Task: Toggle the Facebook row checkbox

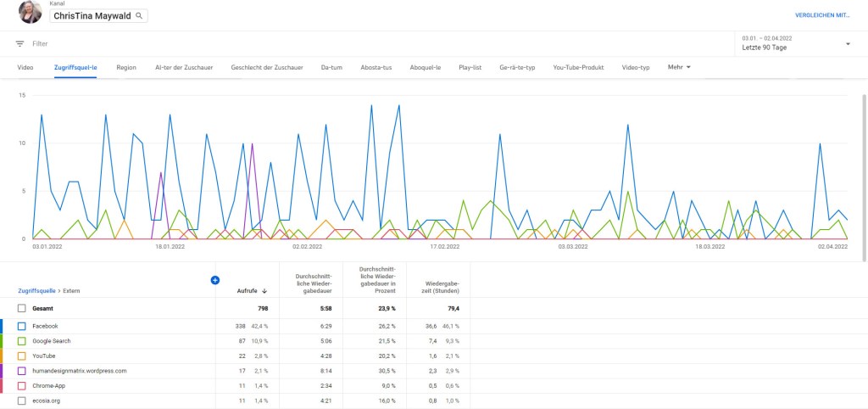Action: click(x=22, y=326)
